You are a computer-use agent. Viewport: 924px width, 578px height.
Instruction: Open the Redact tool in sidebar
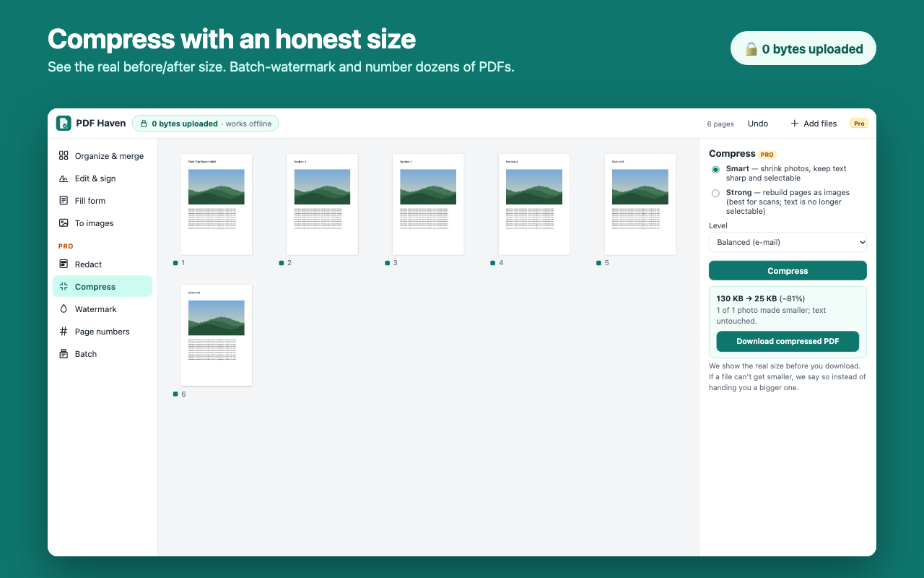103,264
